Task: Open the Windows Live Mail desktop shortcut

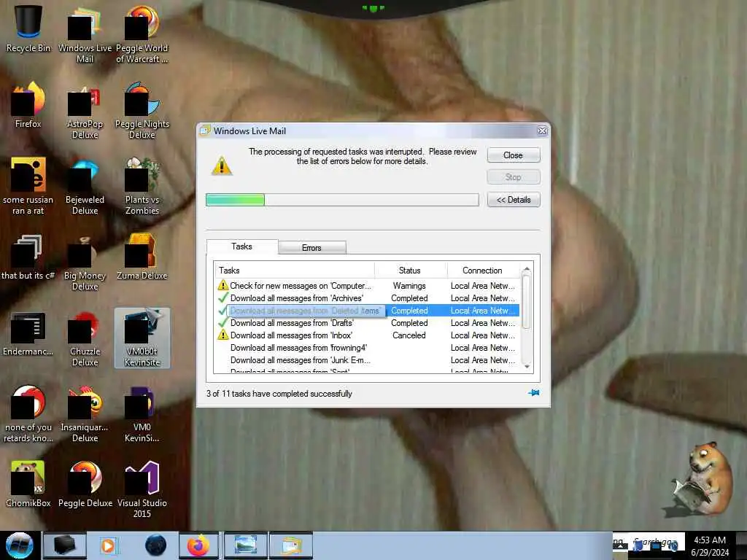Action: click(85, 34)
